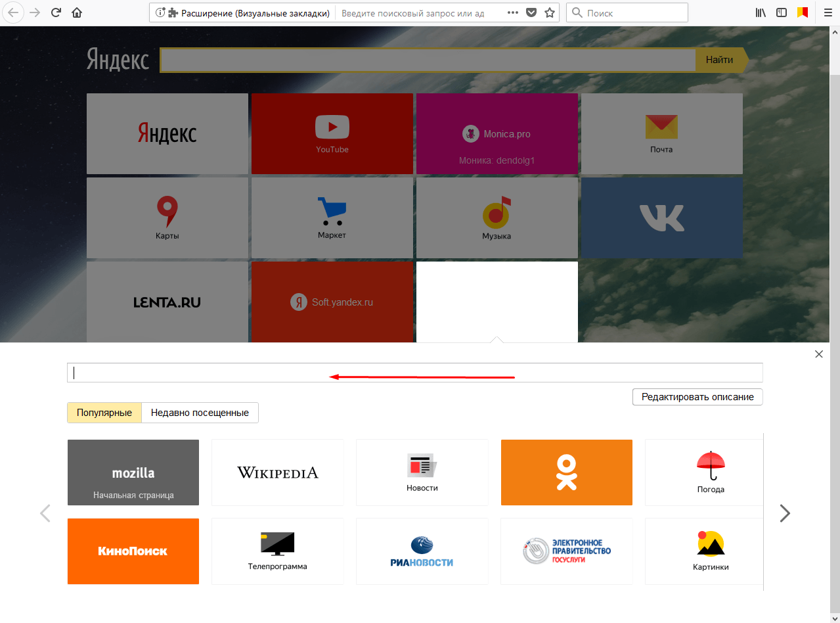840x623 pixels.
Task: Choose the Wikipedia suggestion tile
Action: 278,473
